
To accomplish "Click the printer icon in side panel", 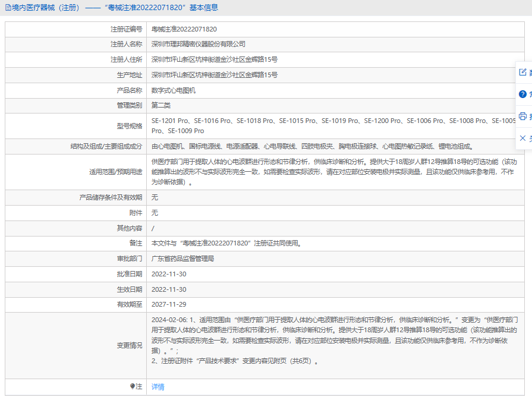I will 522,116.
